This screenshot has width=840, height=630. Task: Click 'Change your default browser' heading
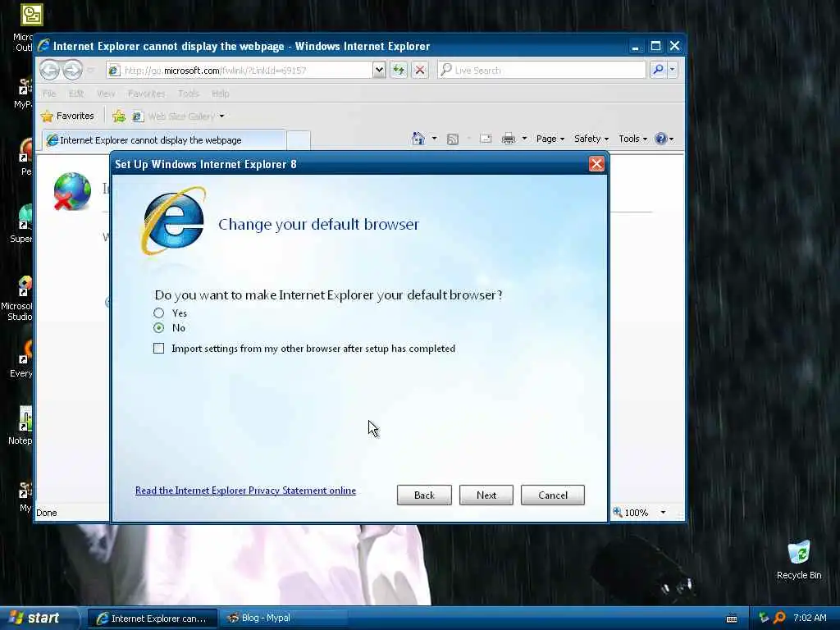pos(319,224)
